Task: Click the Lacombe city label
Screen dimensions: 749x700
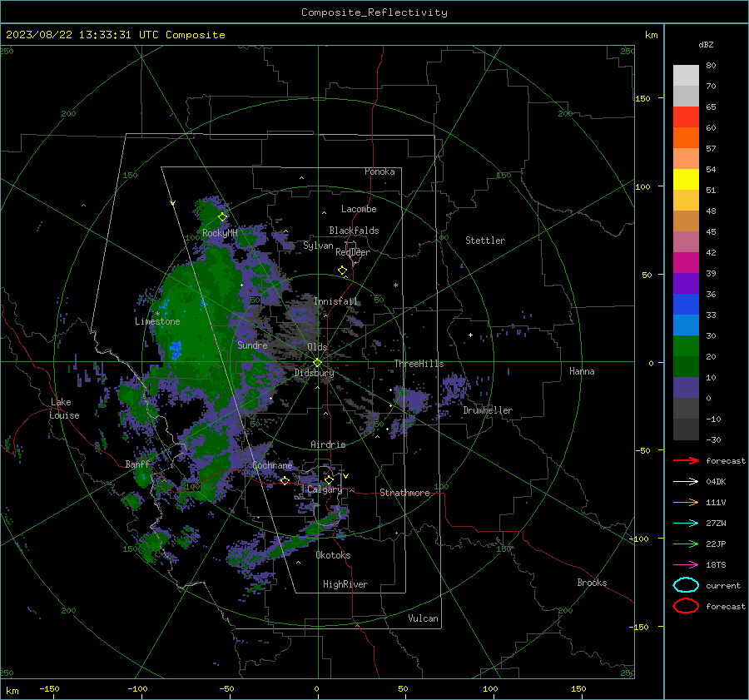Action: (359, 209)
